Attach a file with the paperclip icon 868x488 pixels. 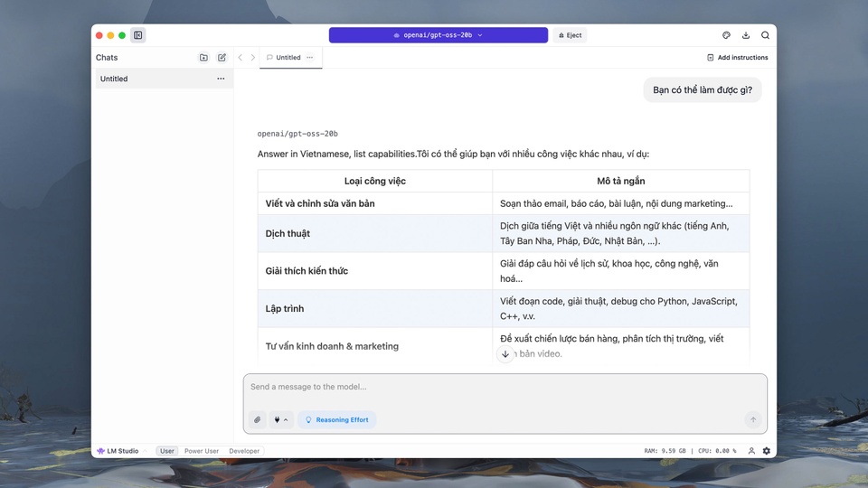258,420
